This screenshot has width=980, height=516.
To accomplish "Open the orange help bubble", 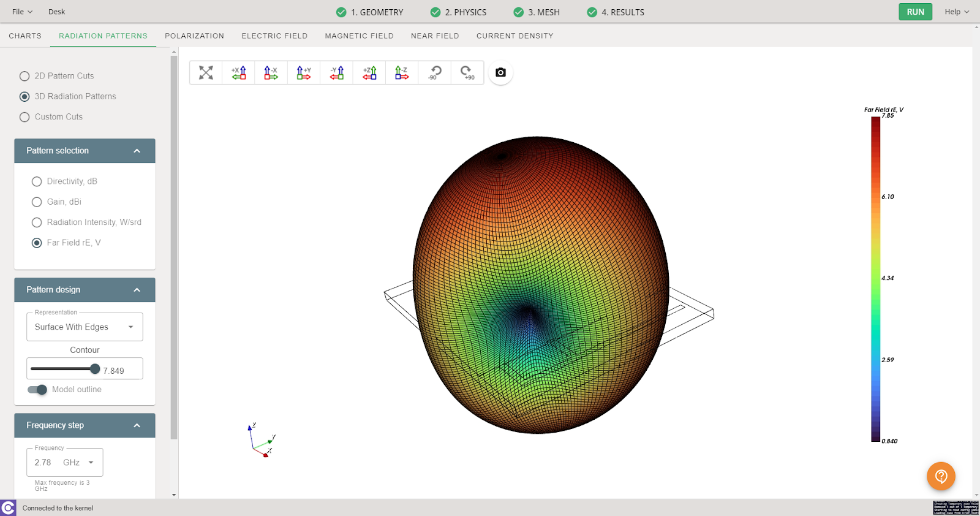I will point(941,476).
